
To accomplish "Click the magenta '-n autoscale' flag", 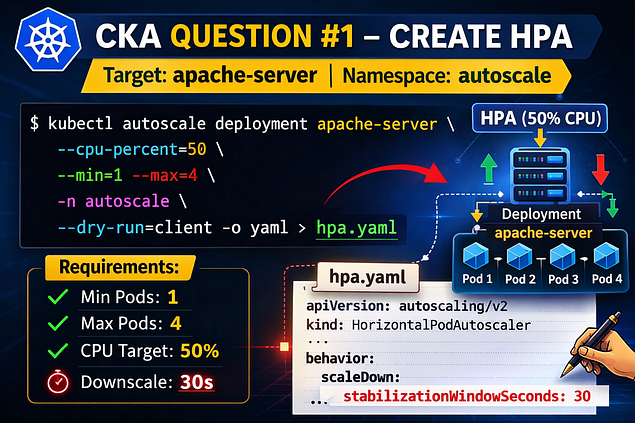I will [113, 201].
